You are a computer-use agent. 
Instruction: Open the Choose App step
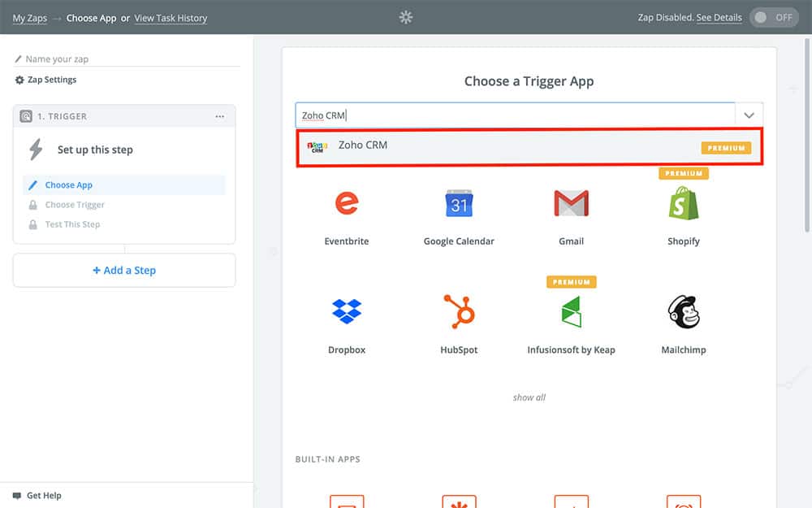(x=69, y=185)
